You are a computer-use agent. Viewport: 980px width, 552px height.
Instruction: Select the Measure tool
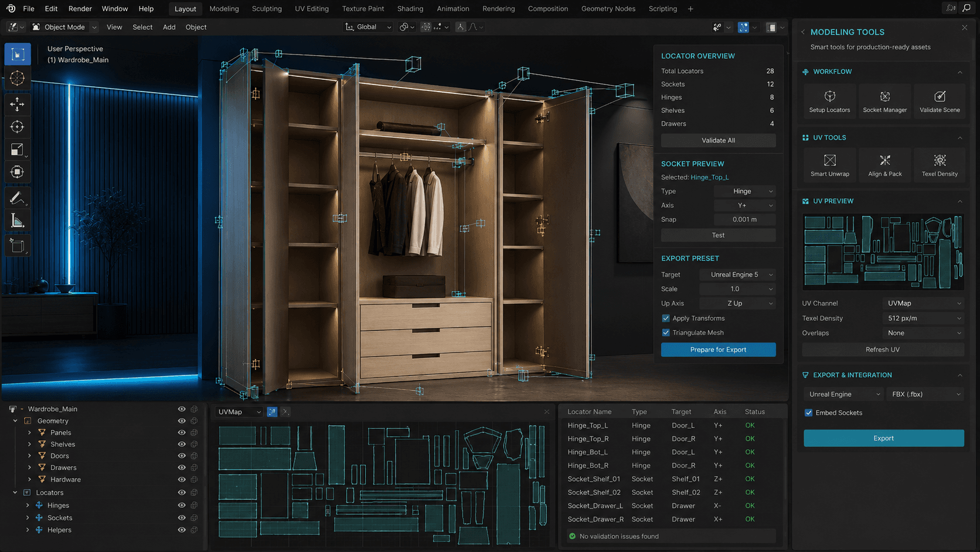click(x=17, y=221)
